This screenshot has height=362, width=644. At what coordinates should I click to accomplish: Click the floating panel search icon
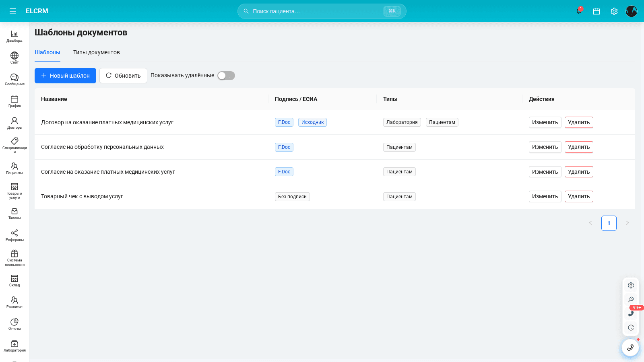click(631, 300)
